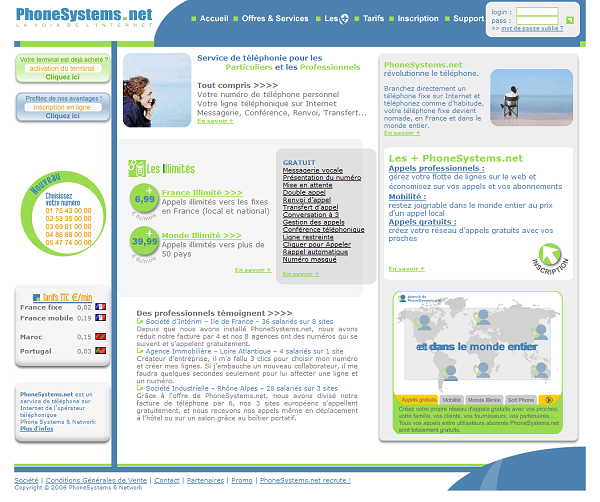
Task: Click the 'activation du terminal' button
Action: (x=62, y=68)
